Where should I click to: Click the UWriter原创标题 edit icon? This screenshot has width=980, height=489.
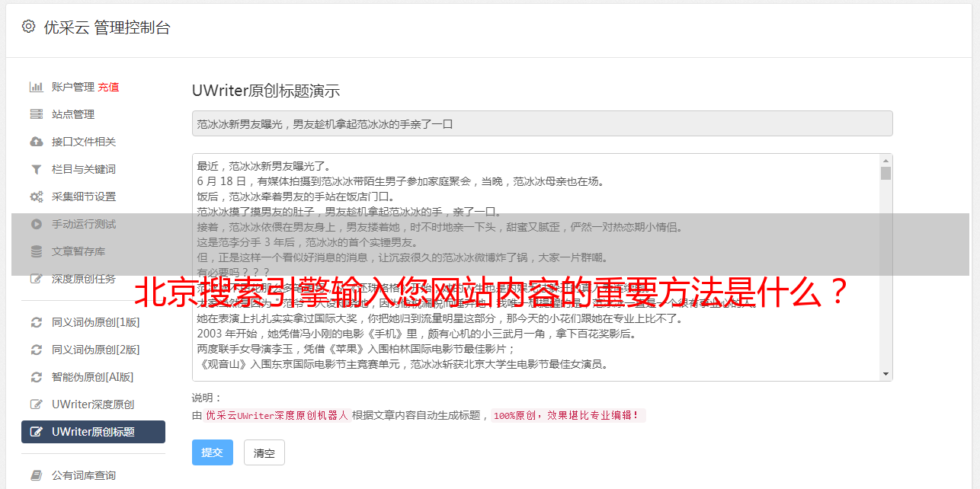36,432
